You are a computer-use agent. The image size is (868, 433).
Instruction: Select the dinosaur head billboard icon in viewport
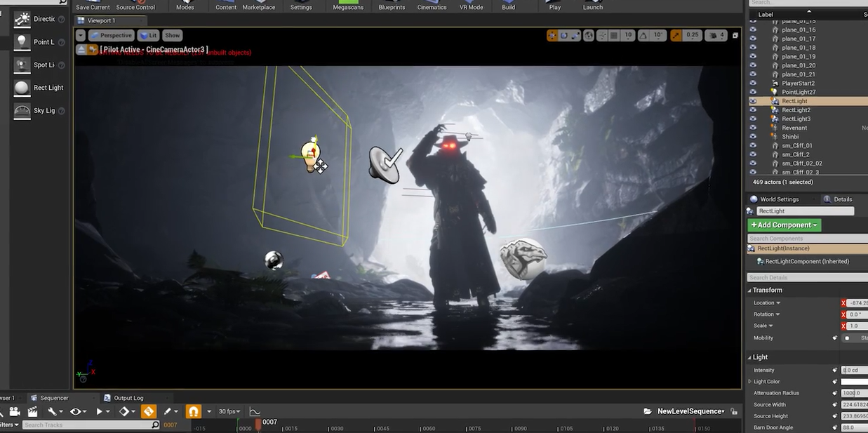pos(523,258)
